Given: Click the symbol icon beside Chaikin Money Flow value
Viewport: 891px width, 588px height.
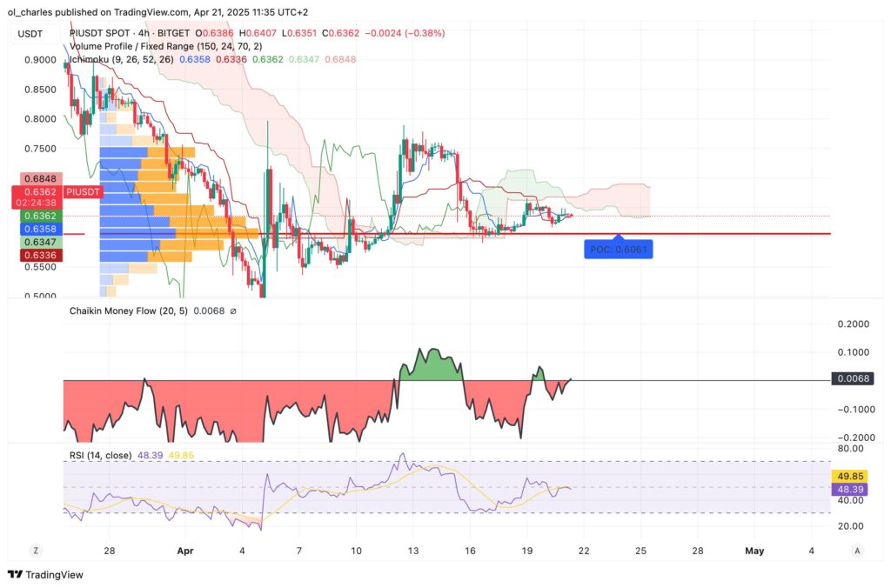Looking at the screenshot, I should tap(233, 311).
